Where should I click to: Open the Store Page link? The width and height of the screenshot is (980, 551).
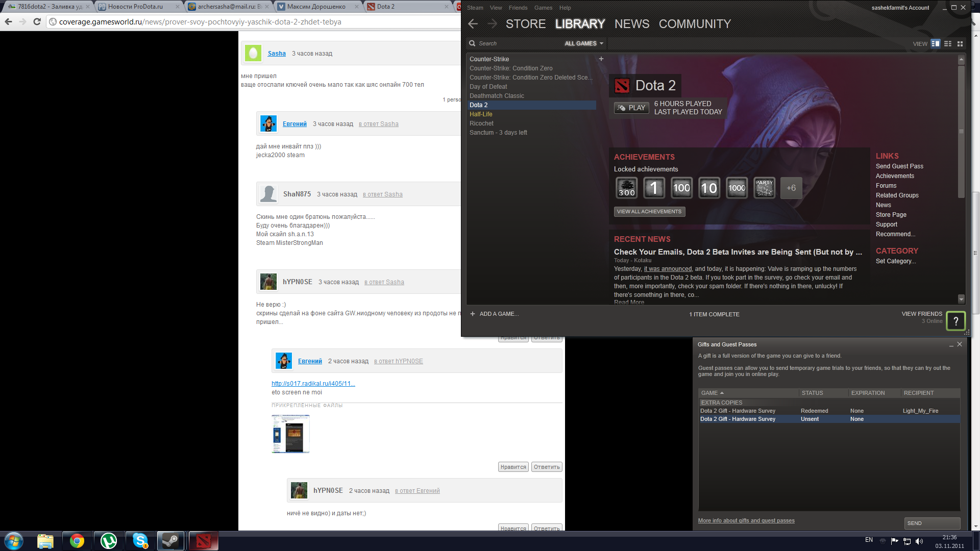point(891,215)
